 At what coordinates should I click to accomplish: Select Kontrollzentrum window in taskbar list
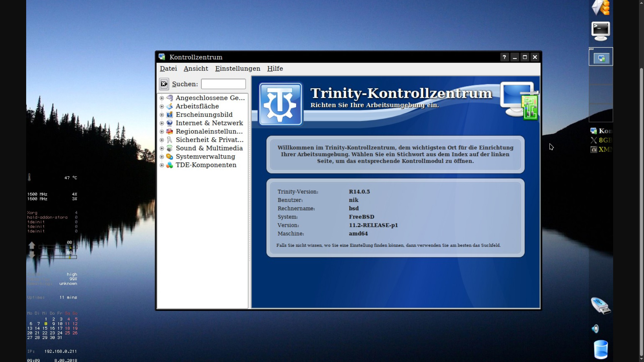click(x=602, y=131)
